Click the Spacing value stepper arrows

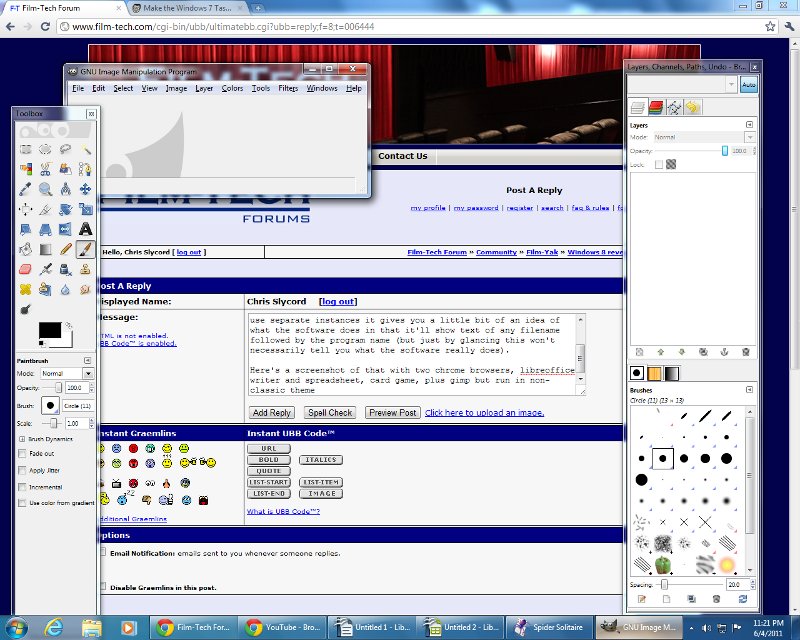tap(753, 584)
